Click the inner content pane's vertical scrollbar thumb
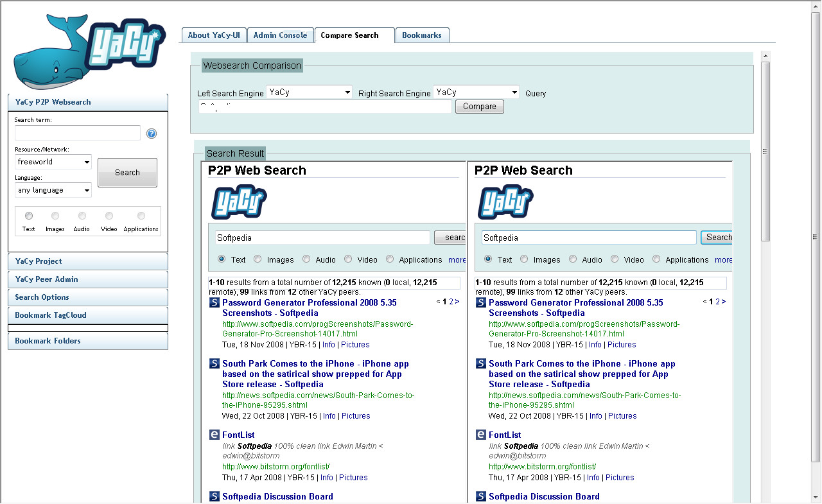 765,152
